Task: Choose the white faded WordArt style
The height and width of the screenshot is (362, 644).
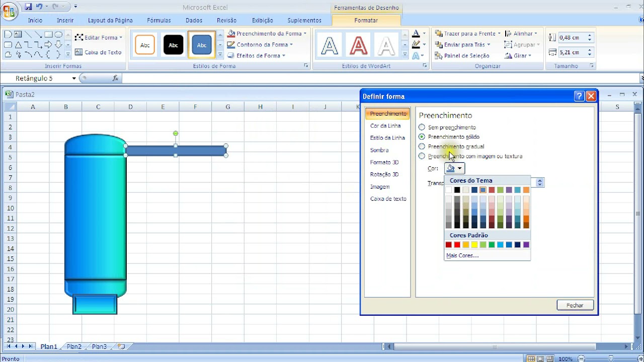Action: point(386,46)
